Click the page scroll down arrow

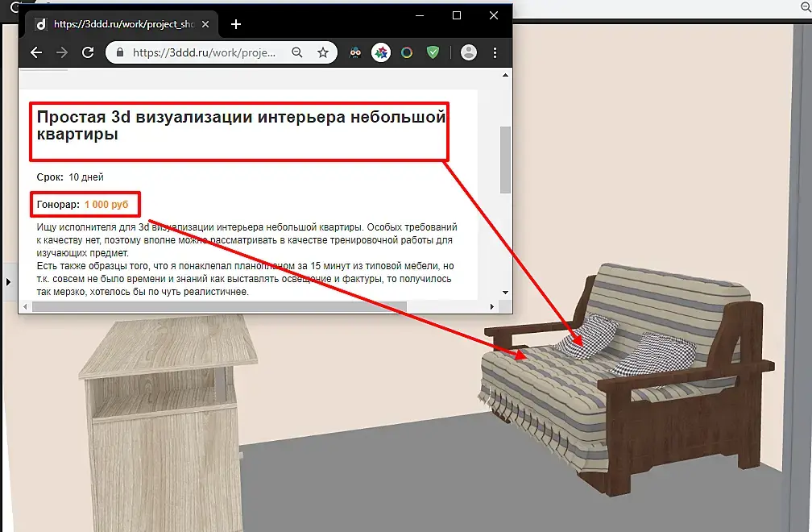click(505, 292)
